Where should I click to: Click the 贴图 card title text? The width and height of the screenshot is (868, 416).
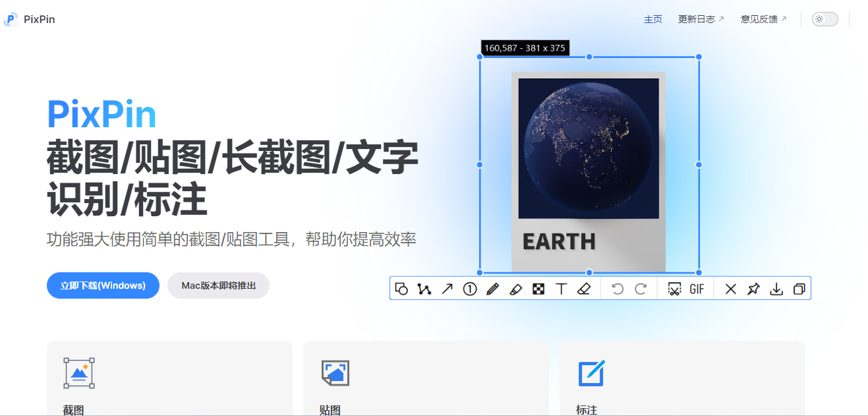(x=330, y=410)
